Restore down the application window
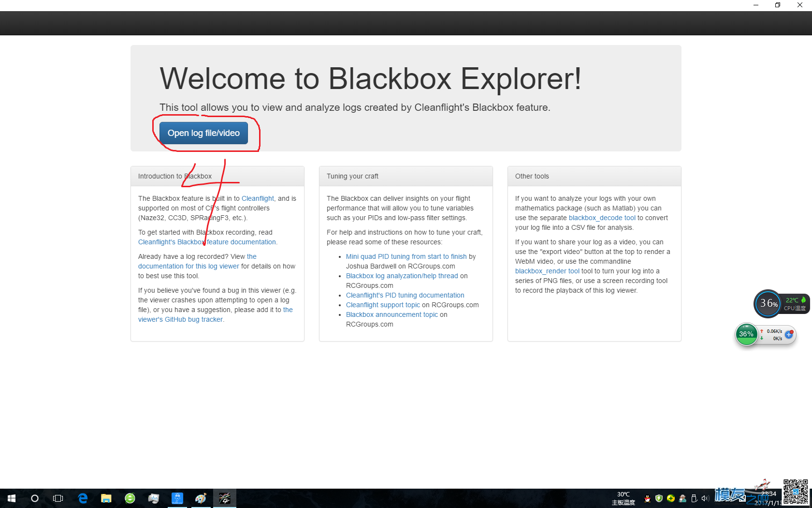Image resolution: width=812 pixels, height=508 pixels. [x=778, y=5]
